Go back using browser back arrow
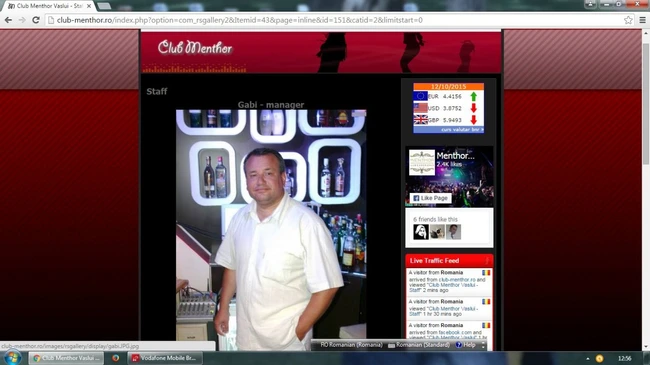 (x=8, y=20)
